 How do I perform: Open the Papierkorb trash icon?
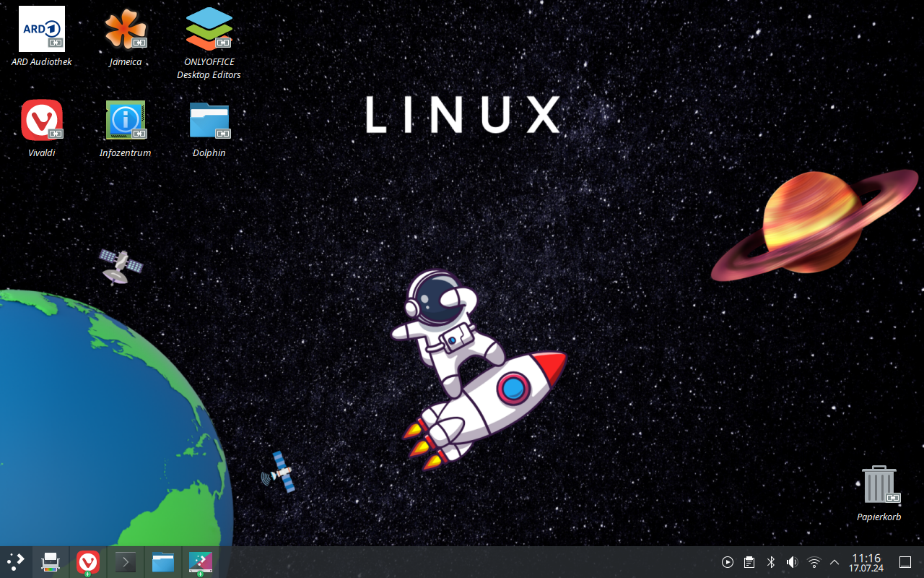[879, 485]
